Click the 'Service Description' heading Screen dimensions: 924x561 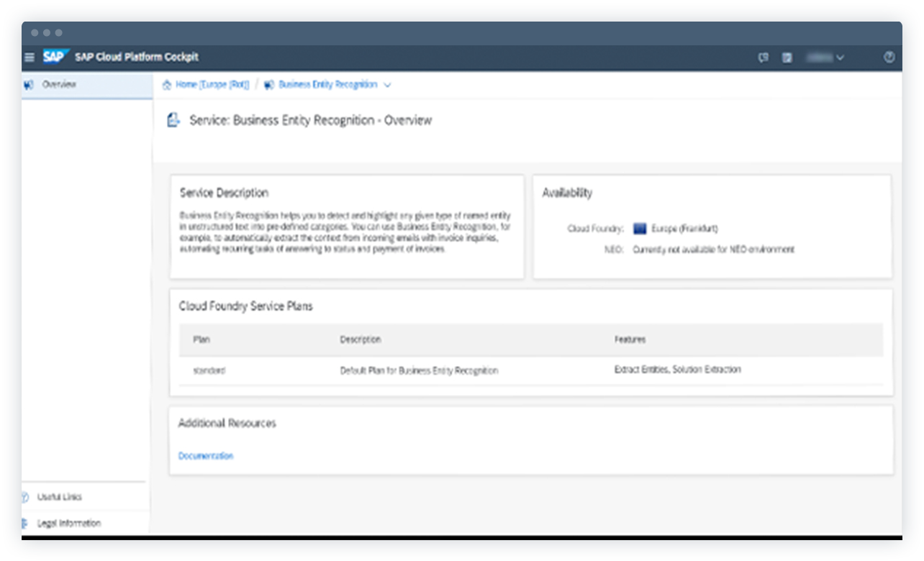click(224, 193)
